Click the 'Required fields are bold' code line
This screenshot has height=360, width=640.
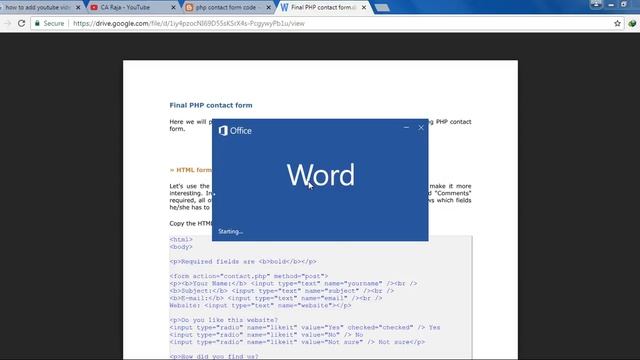[243, 262]
